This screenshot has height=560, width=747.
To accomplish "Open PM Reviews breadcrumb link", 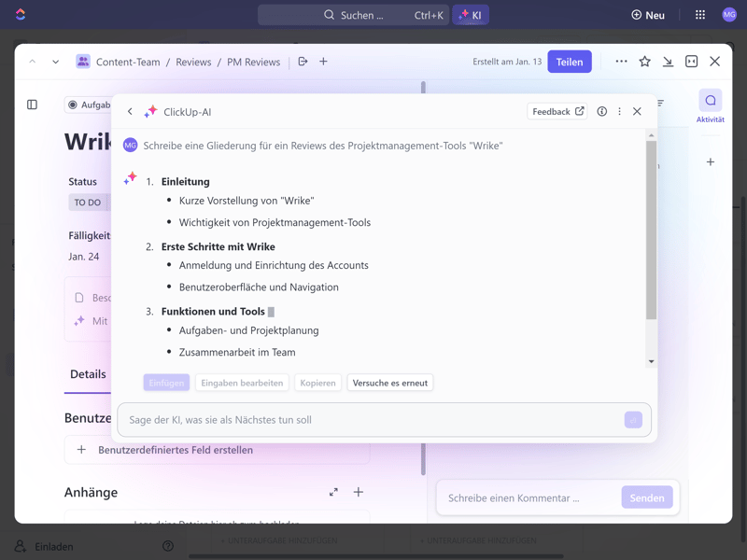I will coord(253,62).
